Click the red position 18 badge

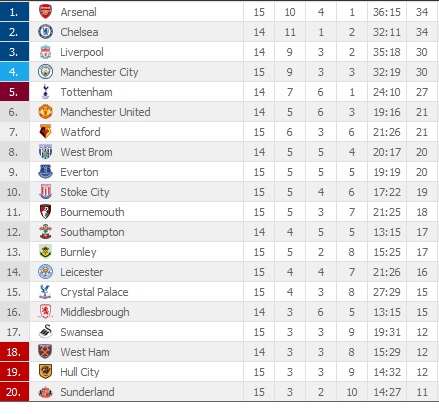[x=14, y=352]
